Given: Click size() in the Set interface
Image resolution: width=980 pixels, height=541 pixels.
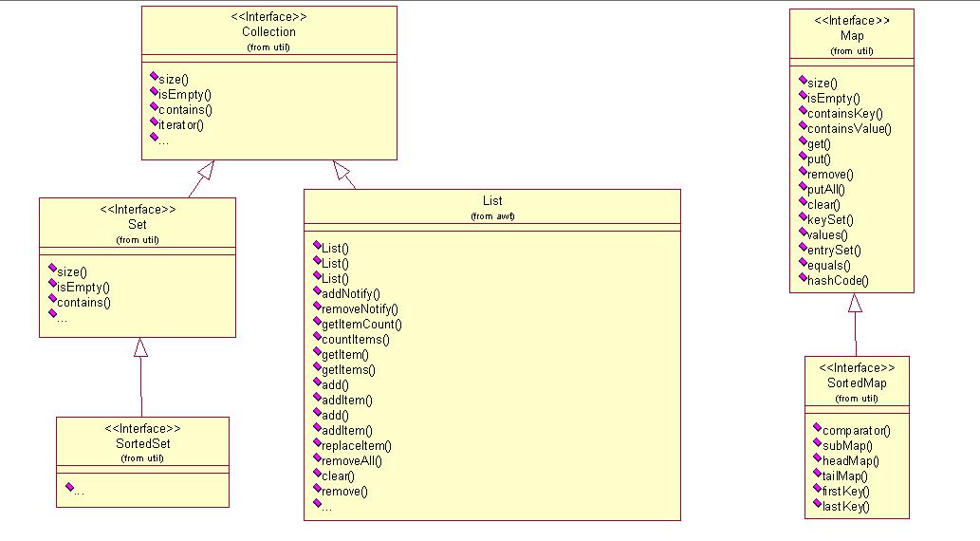Looking at the screenshot, I should [x=72, y=272].
